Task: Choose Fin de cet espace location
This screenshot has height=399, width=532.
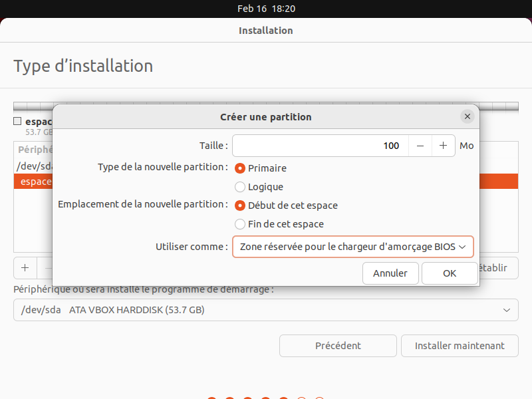Action: [240, 224]
